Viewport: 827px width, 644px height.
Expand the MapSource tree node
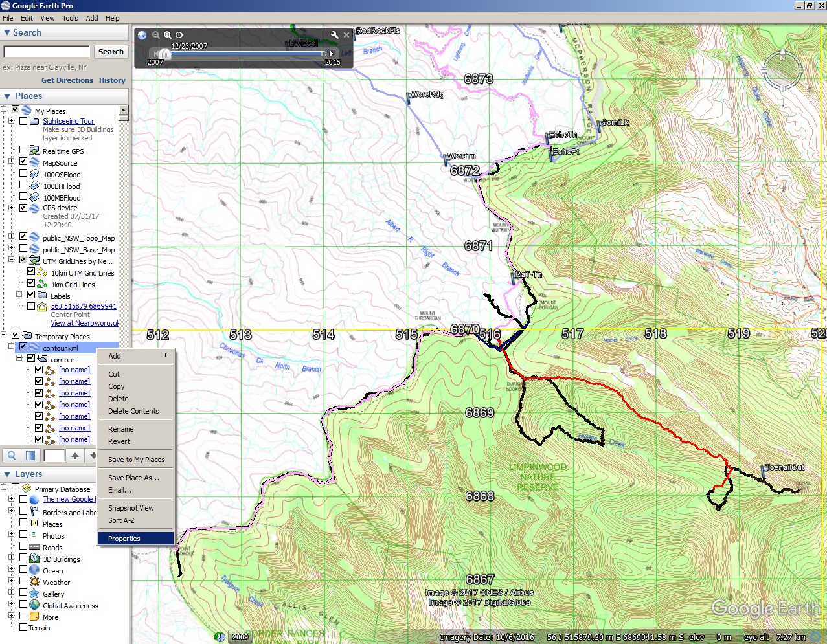(x=11, y=161)
